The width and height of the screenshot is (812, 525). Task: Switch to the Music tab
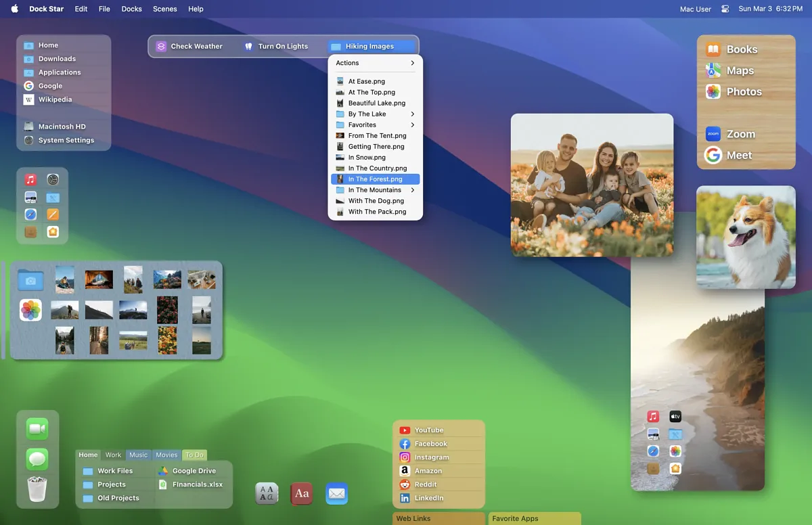[x=138, y=455]
